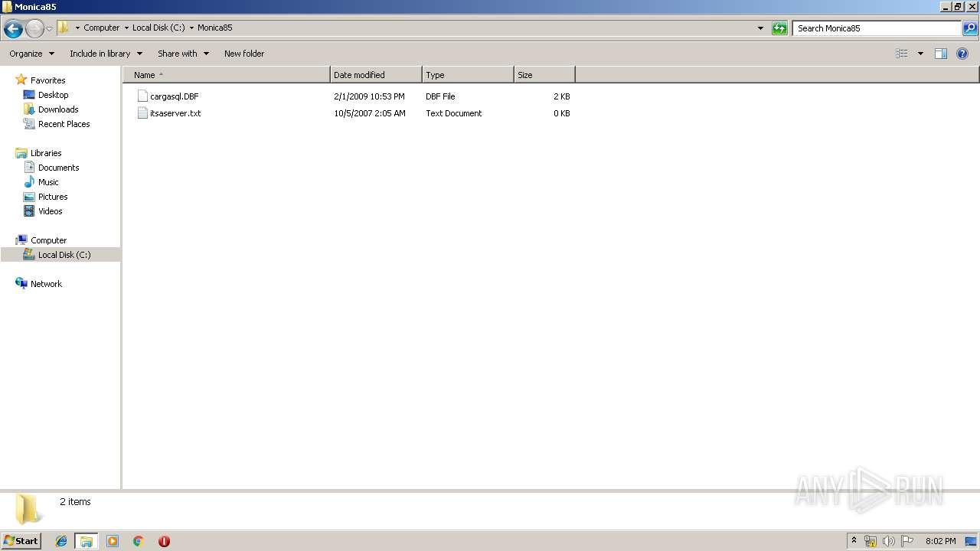The image size is (980, 551).
Task: Open Music library in sidebar
Action: tap(48, 182)
